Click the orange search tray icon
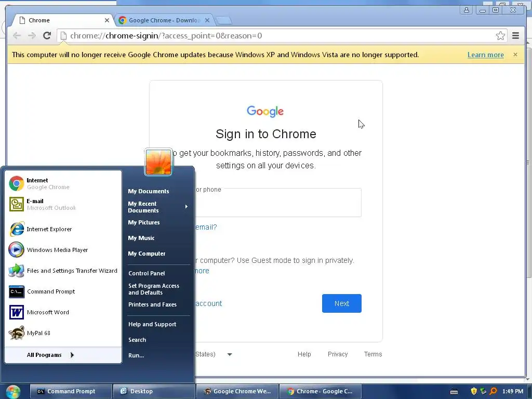This screenshot has width=532, height=399. pyautogui.click(x=493, y=391)
